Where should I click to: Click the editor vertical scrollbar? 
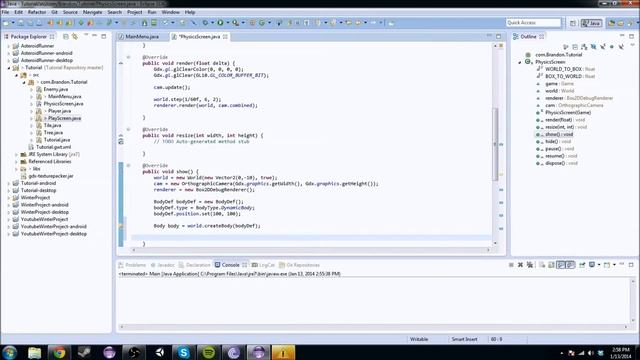click(x=496, y=144)
